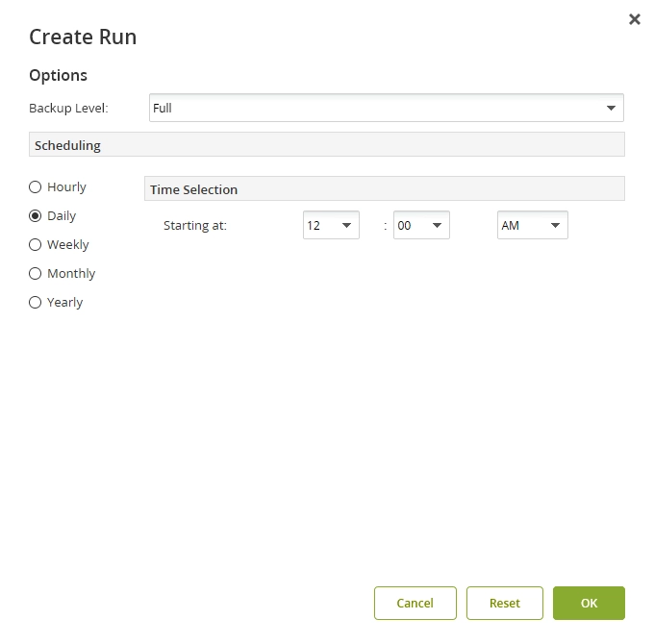Image resolution: width=654 pixels, height=644 pixels.
Task: Click the 'Create Run' title
Action: tap(83, 37)
